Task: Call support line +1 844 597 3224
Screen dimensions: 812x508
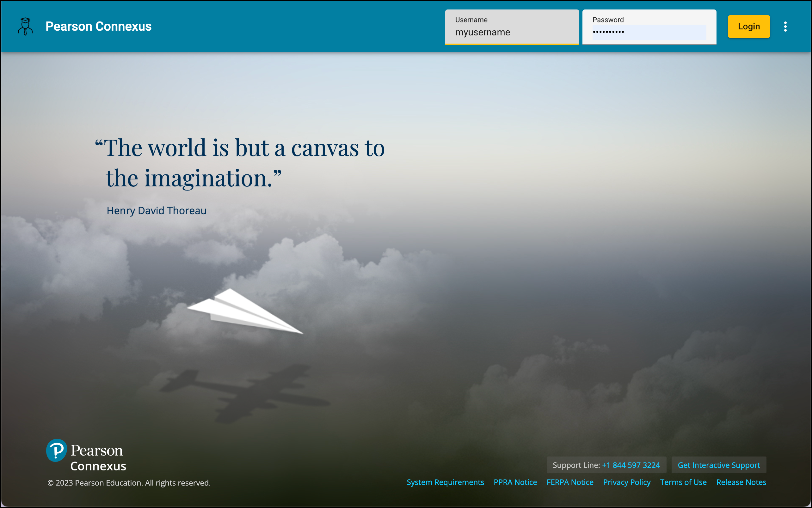Action: [631, 465]
